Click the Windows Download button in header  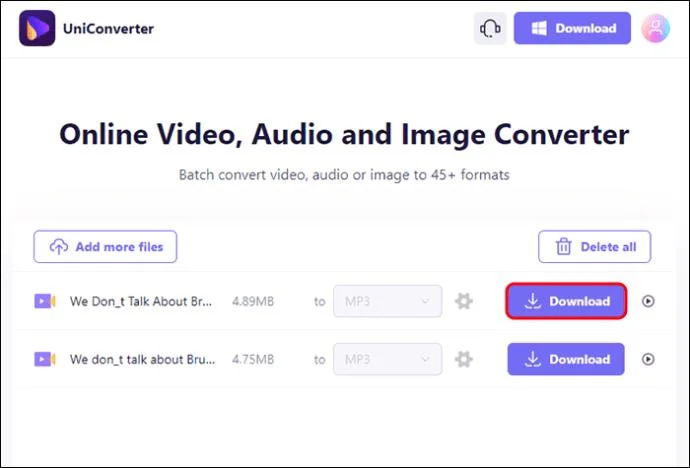pyautogui.click(x=572, y=28)
